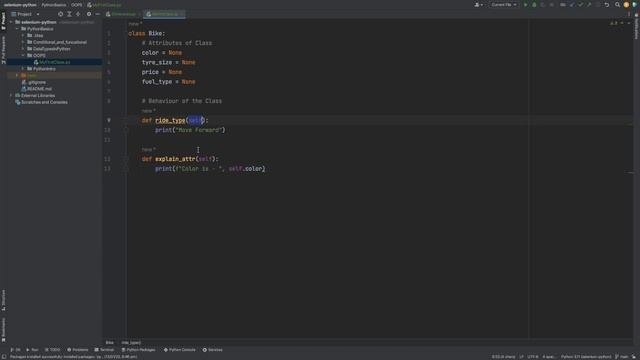Expand the DataTypesInPython folder
This screenshot has width=640, height=360.
point(23,49)
